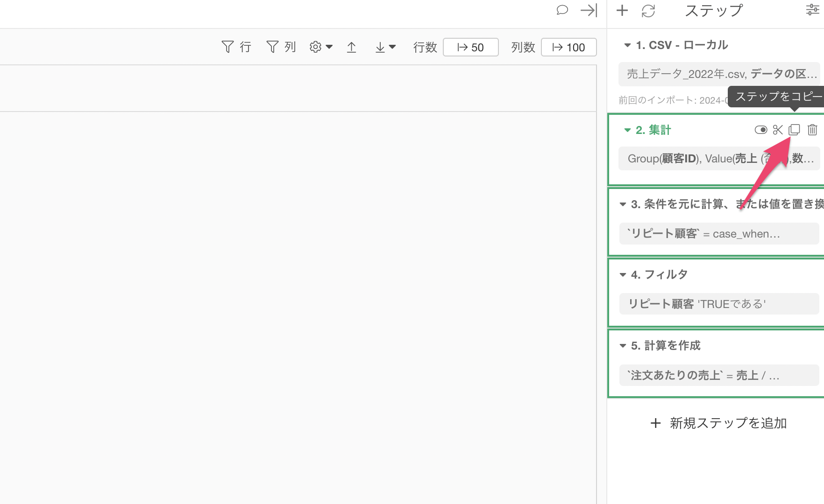
Task: Open the download arrow dropdown
Action: coord(385,47)
